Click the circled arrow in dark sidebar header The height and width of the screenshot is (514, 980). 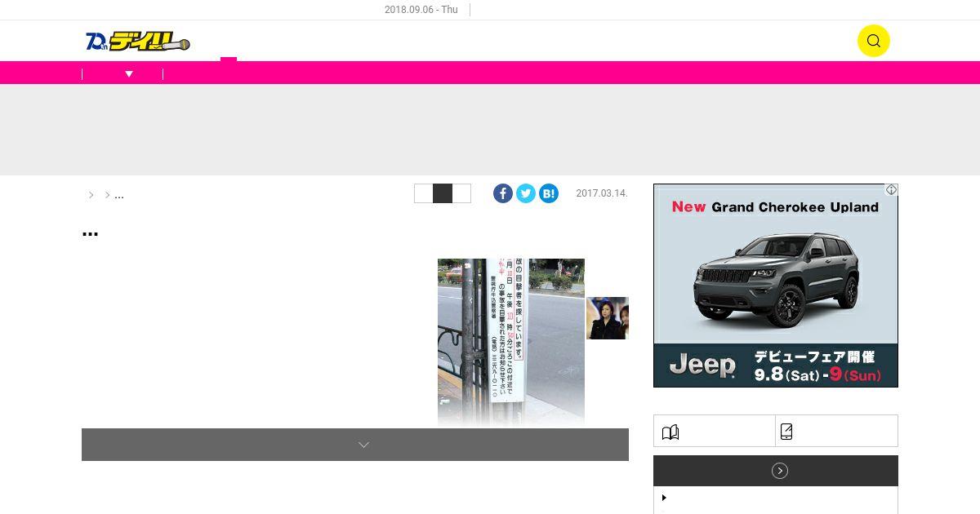coord(780,471)
